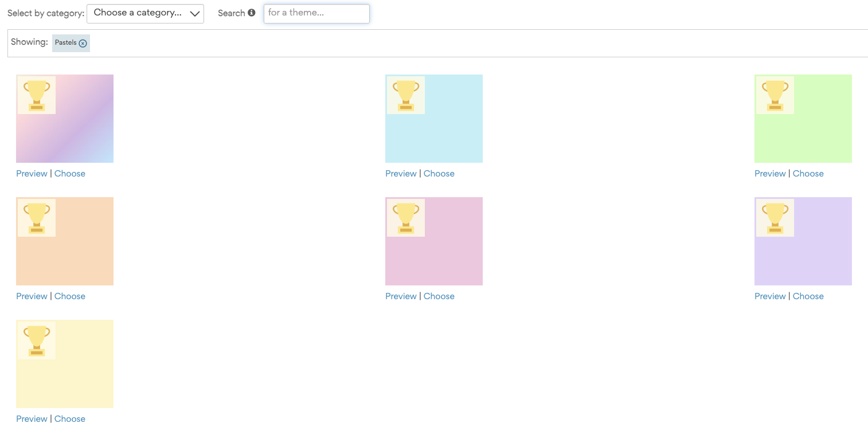Preview the peach pastel theme
The image size is (868, 431).
(x=32, y=296)
